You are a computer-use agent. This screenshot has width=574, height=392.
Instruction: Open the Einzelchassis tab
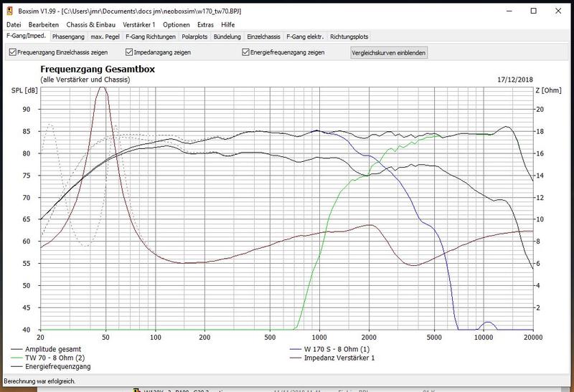pos(263,37)
